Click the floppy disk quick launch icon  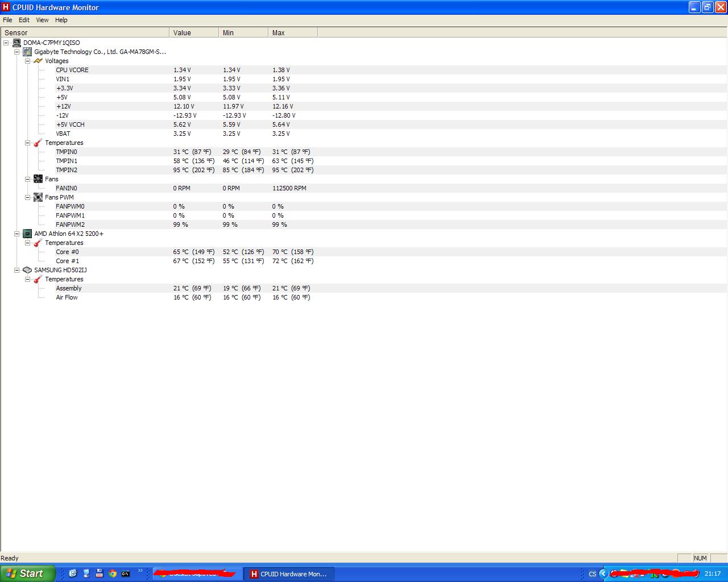click(99, 573)
